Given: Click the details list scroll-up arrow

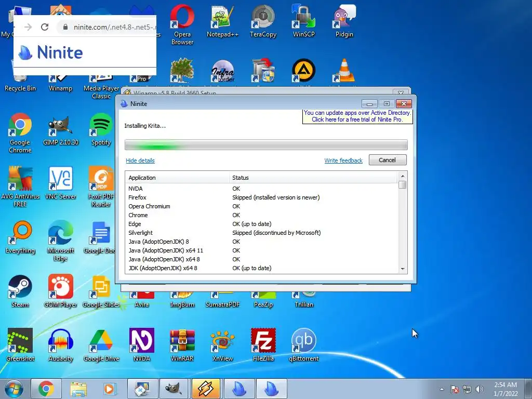Looking at the screenshot, I should tap(403, 176).
